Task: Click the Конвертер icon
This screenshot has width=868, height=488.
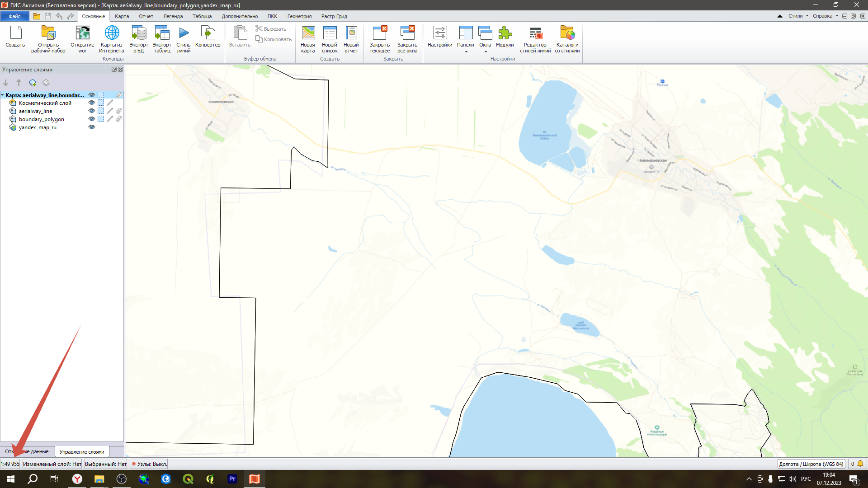Action: [x=208, y=33]
